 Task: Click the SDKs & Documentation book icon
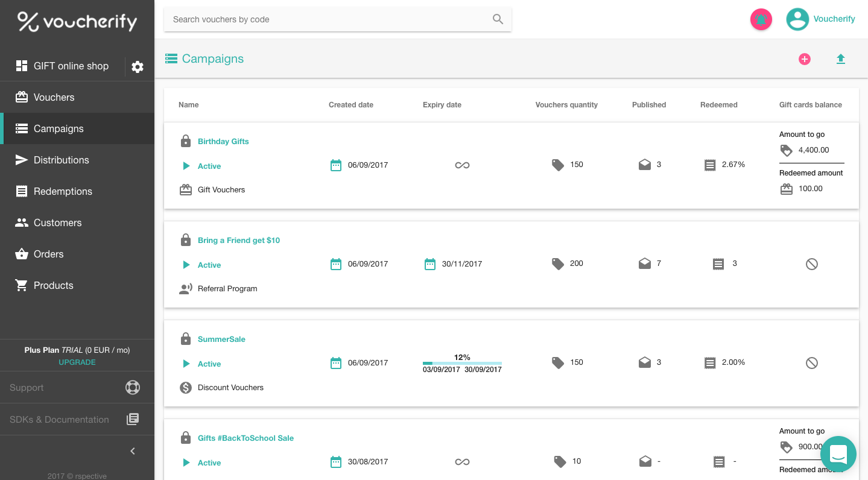tap(133, 420)
